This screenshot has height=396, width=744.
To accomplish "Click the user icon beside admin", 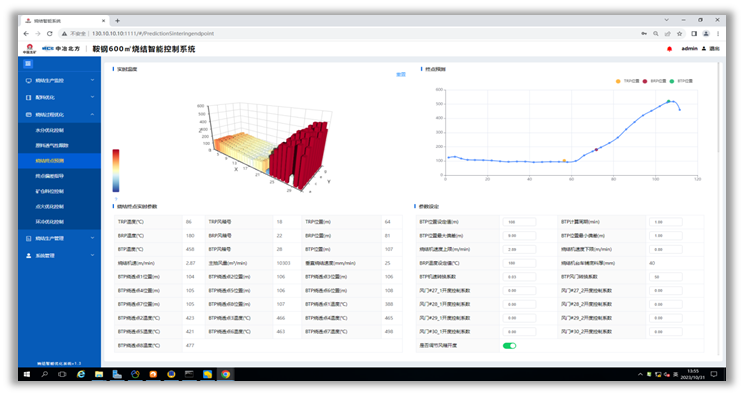I will tap(704, 48).
